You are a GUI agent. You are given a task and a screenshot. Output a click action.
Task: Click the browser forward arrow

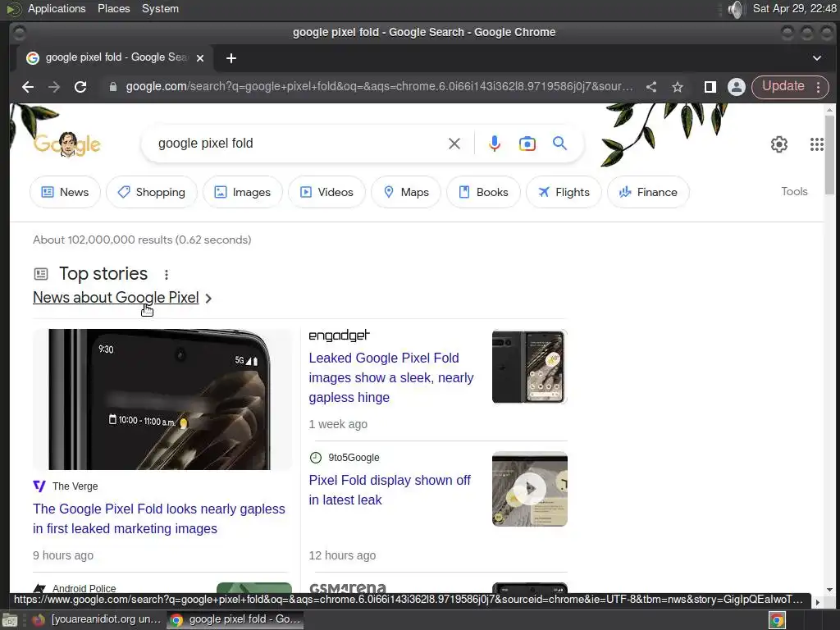tap(54, 87)
